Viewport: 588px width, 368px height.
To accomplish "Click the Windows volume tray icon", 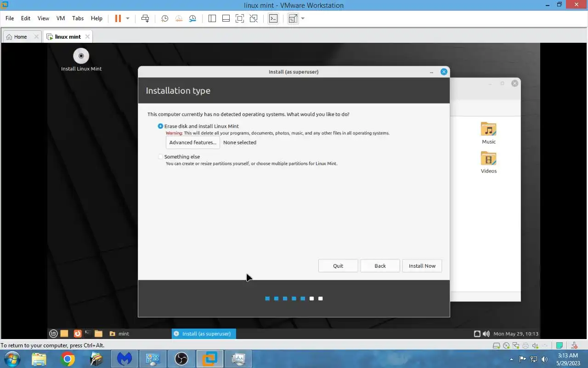I will pyautogui.click(x=545, y=359).
